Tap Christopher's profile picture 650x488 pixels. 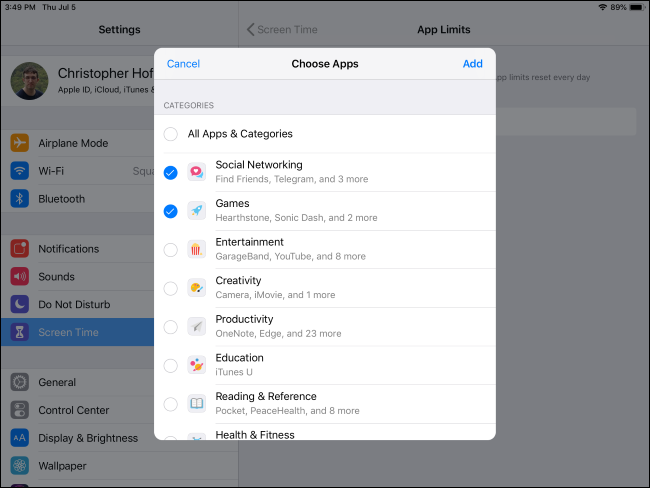click(x=28, y=81)
